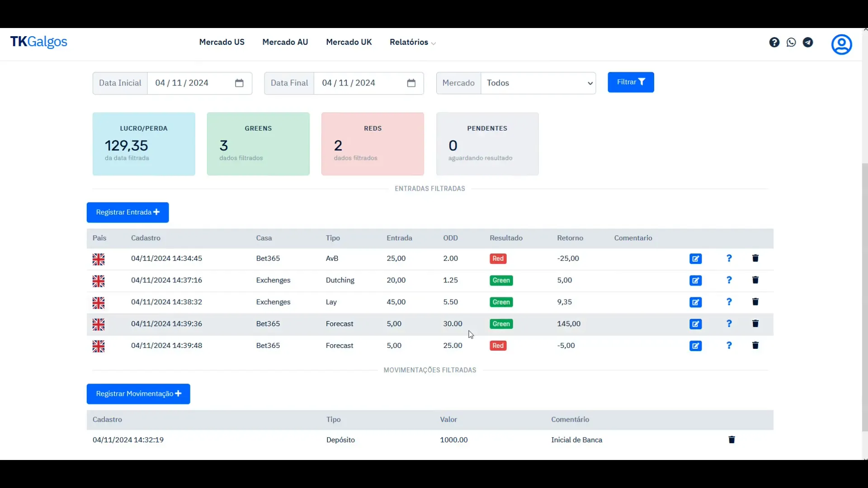
Task: Click UK flag in the Dutching row
Action: (x=99, y=281)
